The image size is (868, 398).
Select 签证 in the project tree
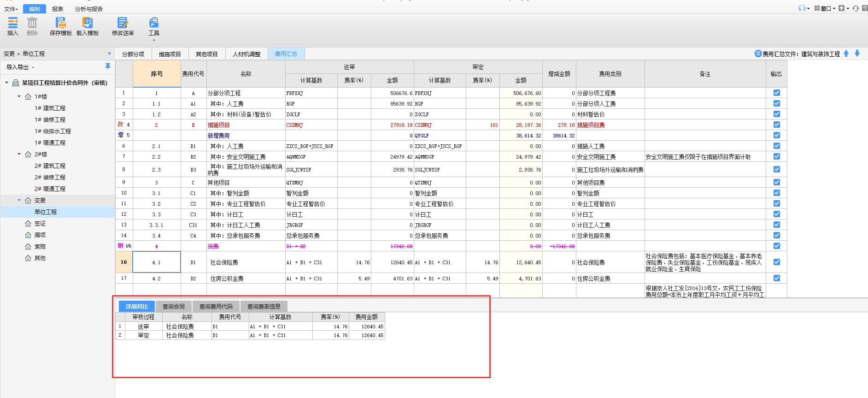(40, 223)
